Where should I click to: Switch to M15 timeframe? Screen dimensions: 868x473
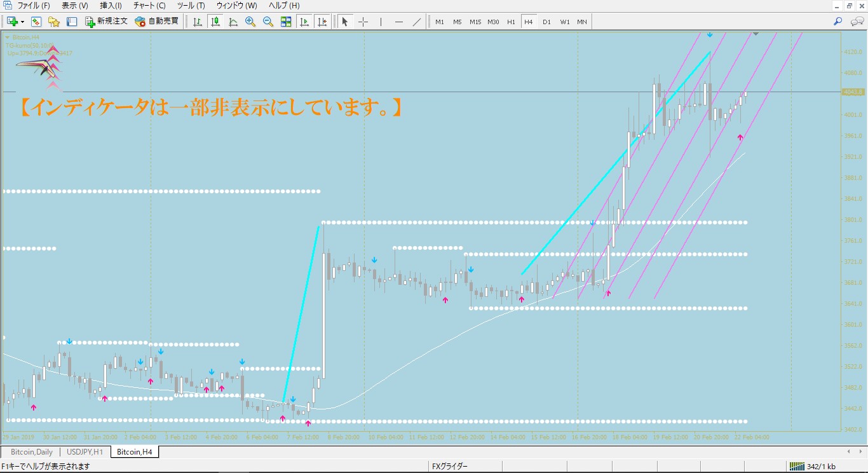coord(475,22)
